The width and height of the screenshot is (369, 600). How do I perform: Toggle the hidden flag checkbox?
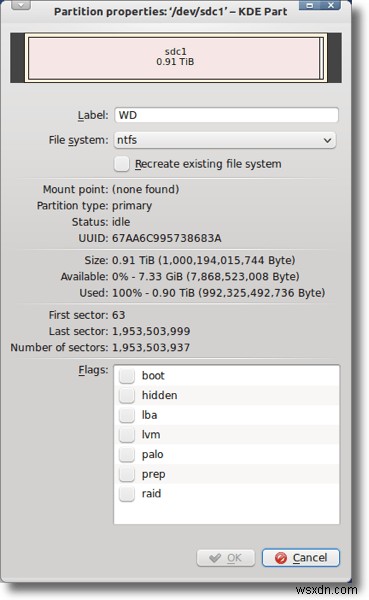pyautogui.click(x=126, y=395)
